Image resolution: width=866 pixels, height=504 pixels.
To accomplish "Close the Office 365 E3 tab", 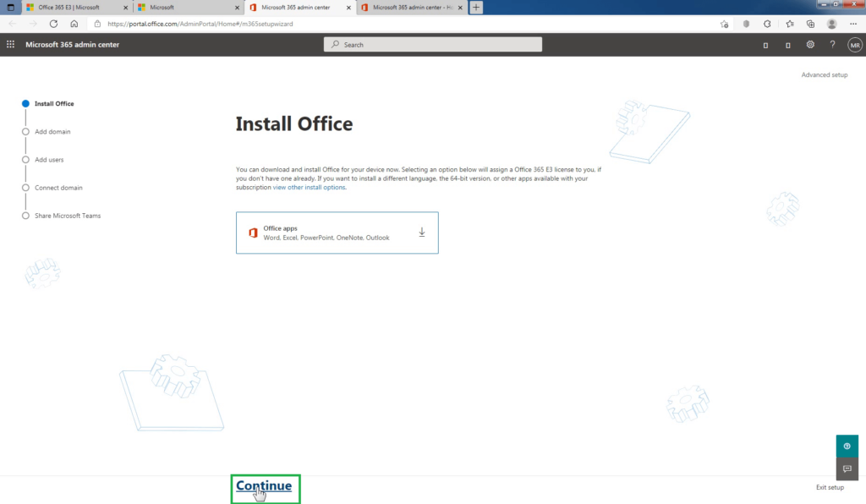I will click(x=125, y=8).
